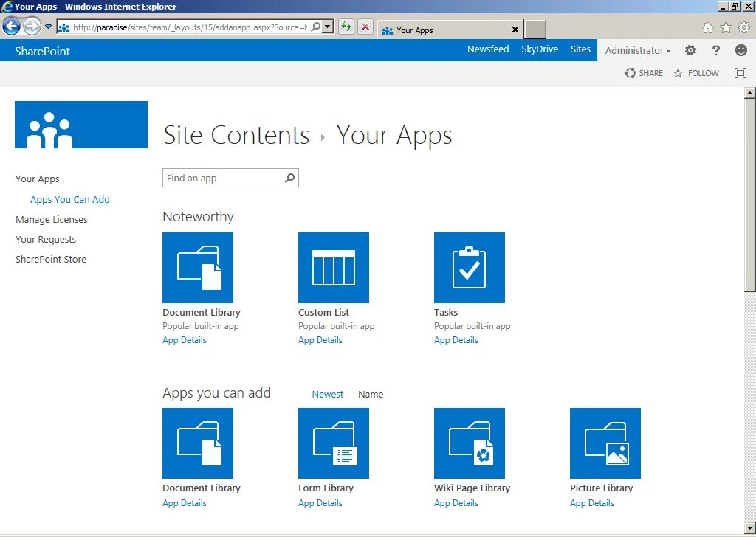Click the Site Contents breadcrumb title
The image size is (756, 537).
pos(236,135)
